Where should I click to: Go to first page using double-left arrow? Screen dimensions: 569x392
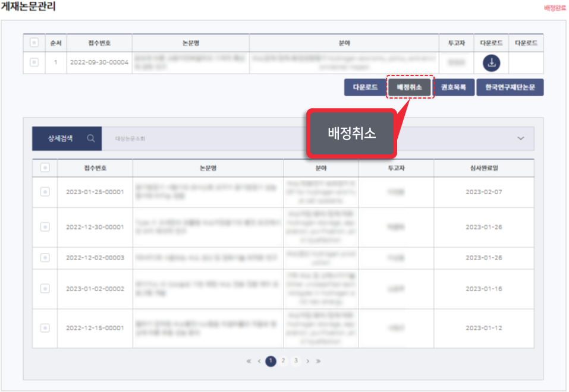249,361
